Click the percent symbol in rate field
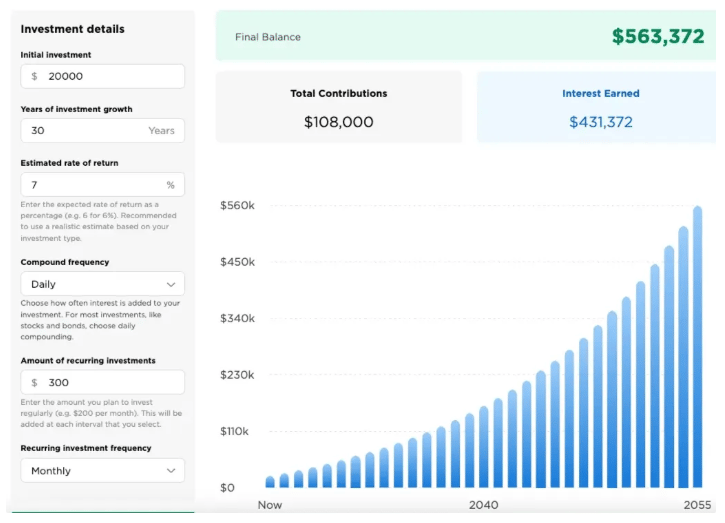The image size is (725, 523). (170, 185)
